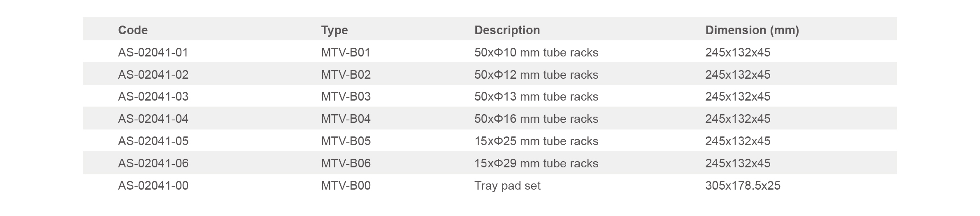
Task: Select code AS-02041-00
Action: tap(153, 185)
